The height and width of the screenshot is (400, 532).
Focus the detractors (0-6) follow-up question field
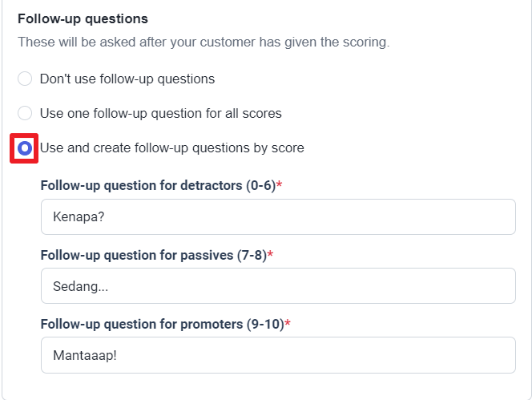[x=277, y=216]
